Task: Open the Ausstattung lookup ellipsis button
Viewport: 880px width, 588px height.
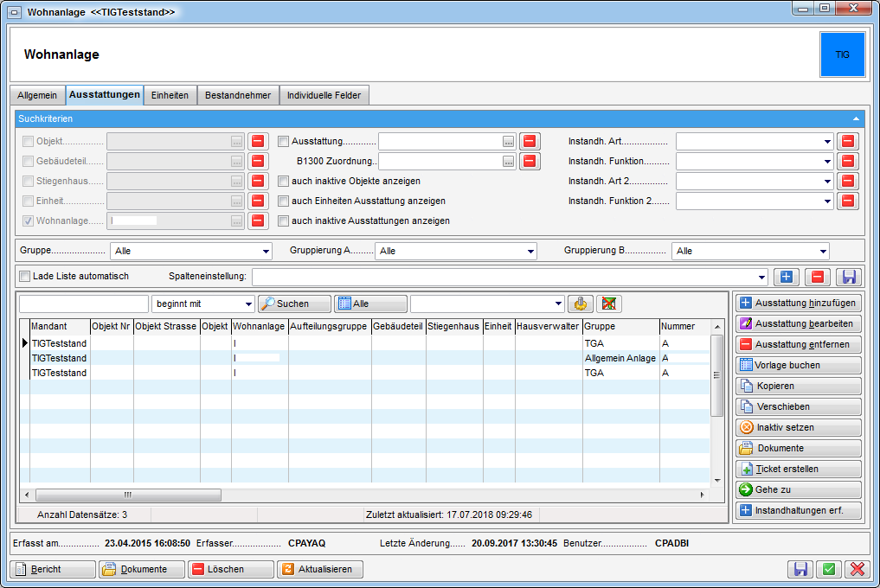Action: pyautogui.click(x=509, y=142)
